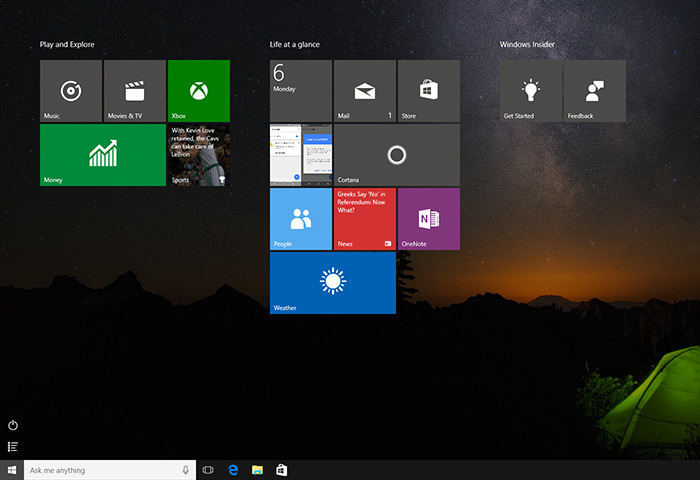Click the Windows Insider group heading

coord(527,44)
